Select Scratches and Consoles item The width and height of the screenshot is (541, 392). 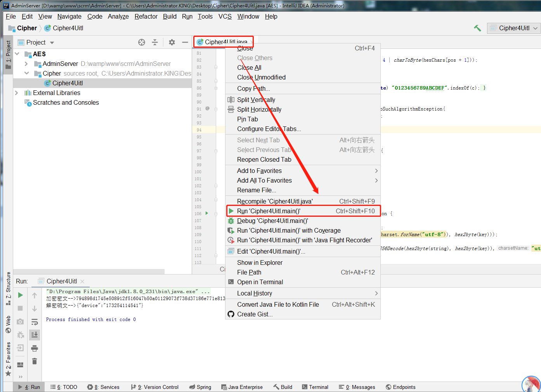tap(66, 102)
